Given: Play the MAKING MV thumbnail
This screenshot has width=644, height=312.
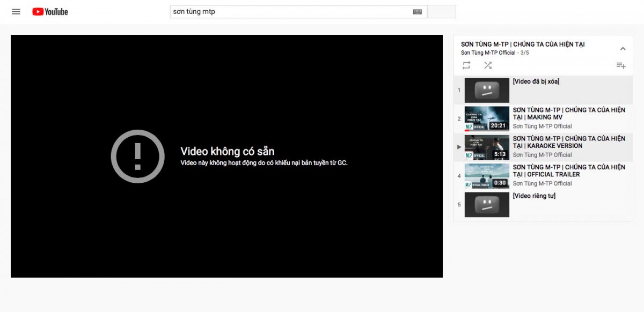Looking at the screenshot, I should tap(487, 119).
